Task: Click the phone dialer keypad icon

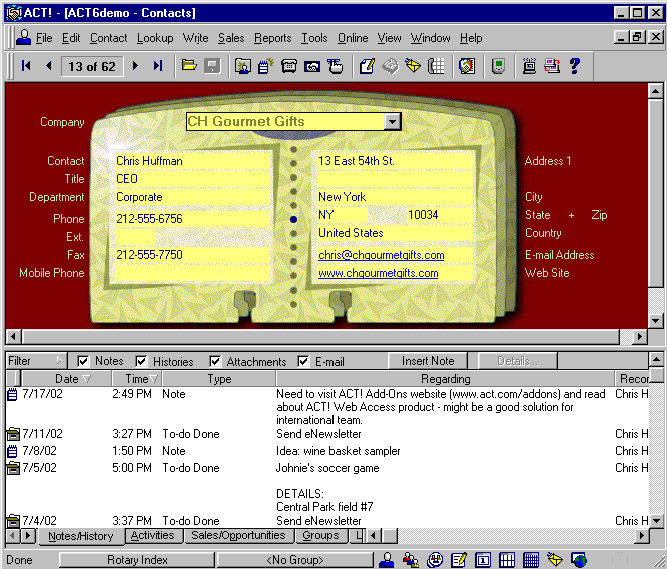Action: [x=436, y=66]
